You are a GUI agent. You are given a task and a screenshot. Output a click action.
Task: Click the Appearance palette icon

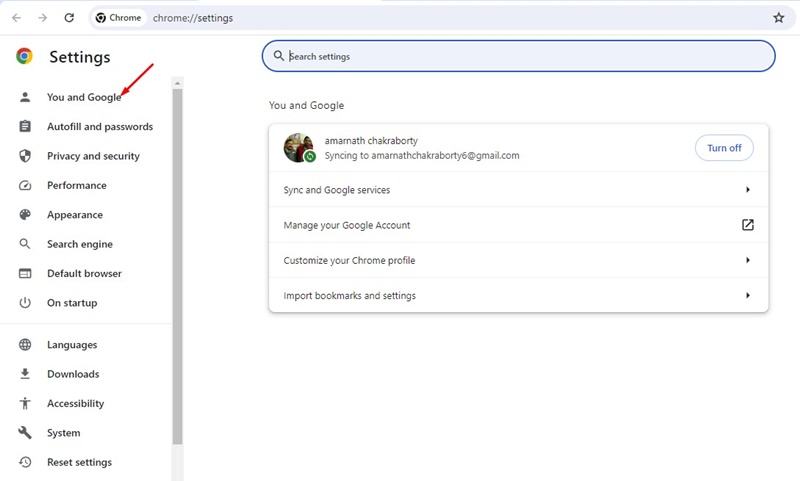pos(25,215)
